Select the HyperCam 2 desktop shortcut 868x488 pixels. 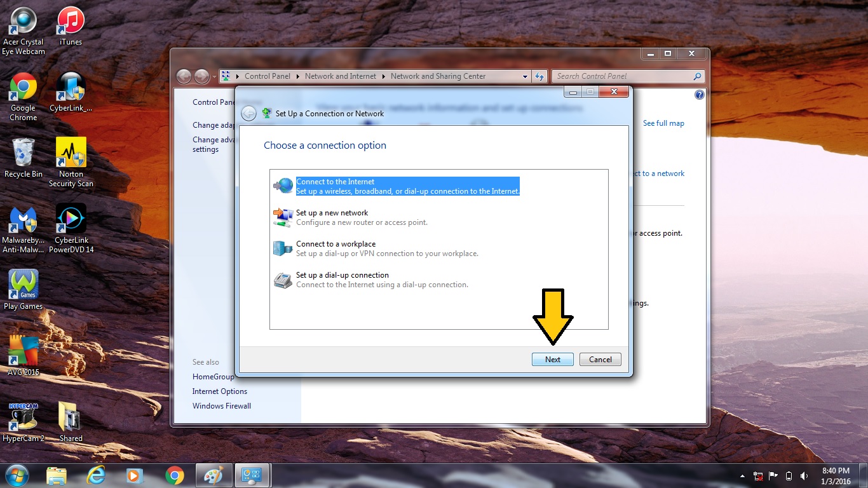24,423
